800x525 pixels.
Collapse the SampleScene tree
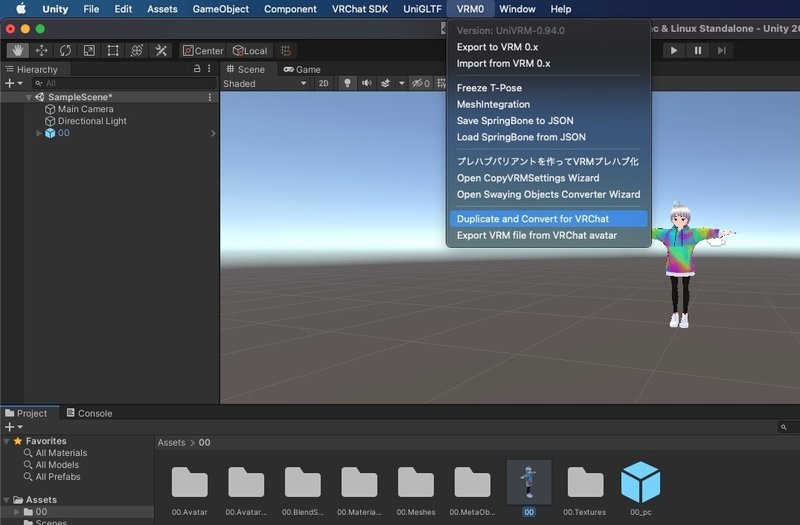pyautogui.click(x=29, y=97)
